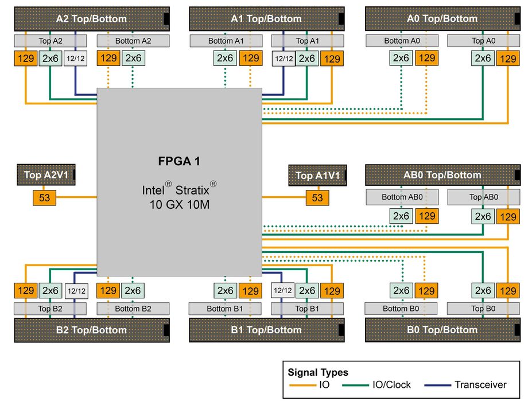Screen dimensions: 532x409
Task: Click the Signal Types legend title
Action: point(318,372)
